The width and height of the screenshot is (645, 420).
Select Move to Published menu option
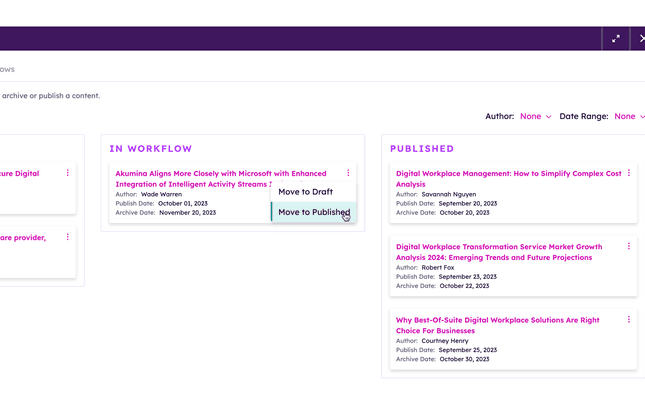point(313,212)
